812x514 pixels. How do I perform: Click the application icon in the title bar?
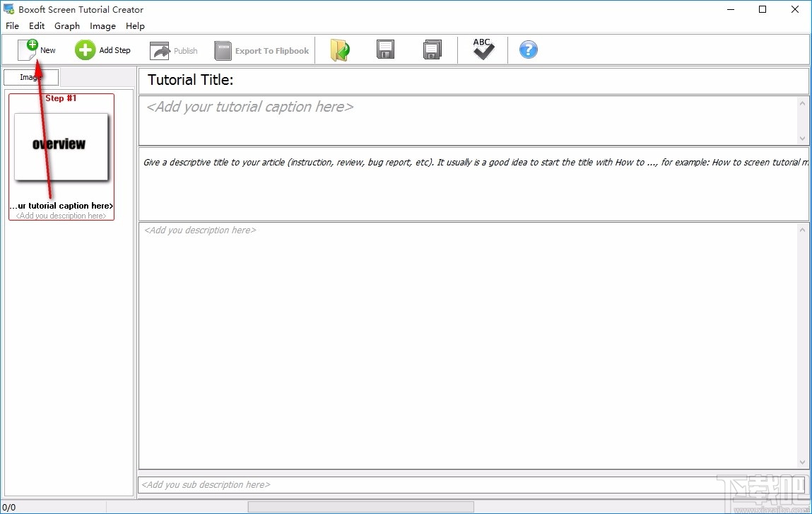8,9
